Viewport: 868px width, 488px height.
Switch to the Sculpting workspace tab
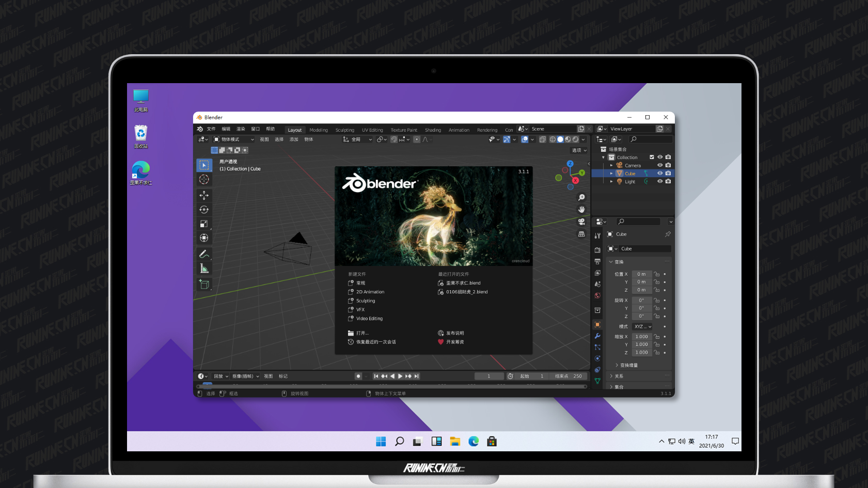pos(345,130)
